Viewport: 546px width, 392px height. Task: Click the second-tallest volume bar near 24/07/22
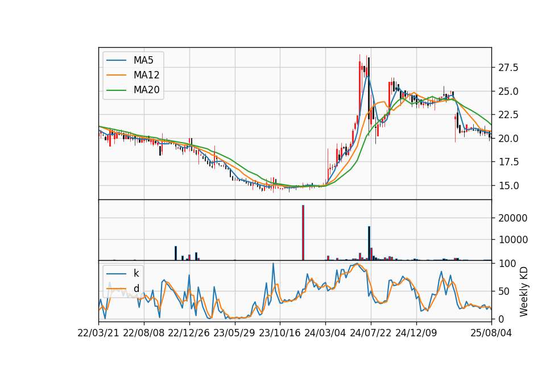(x=369, y=243)
